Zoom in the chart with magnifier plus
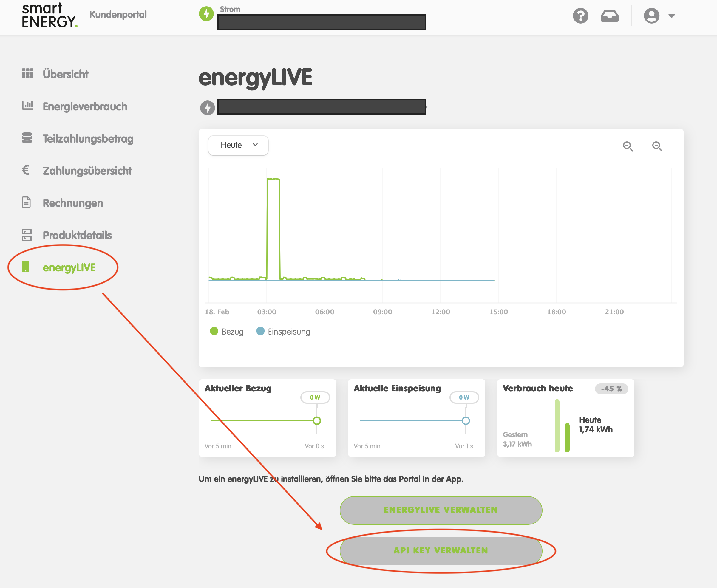The image size is (717, 588). pos(657,146)
